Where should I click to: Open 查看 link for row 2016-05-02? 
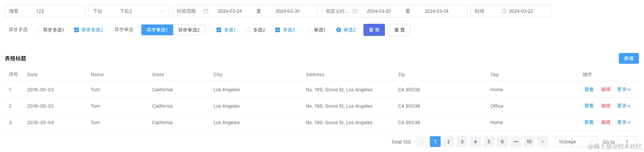coord(589,106)
